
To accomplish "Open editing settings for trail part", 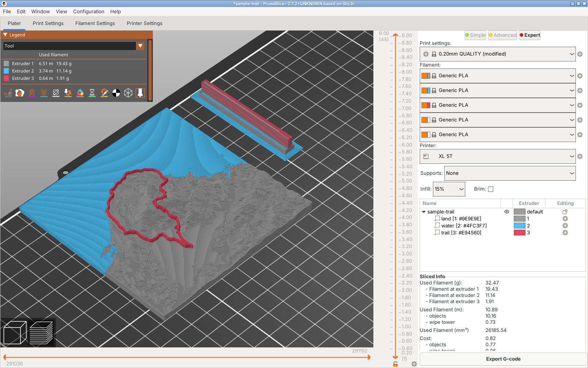I will (565, 233).
